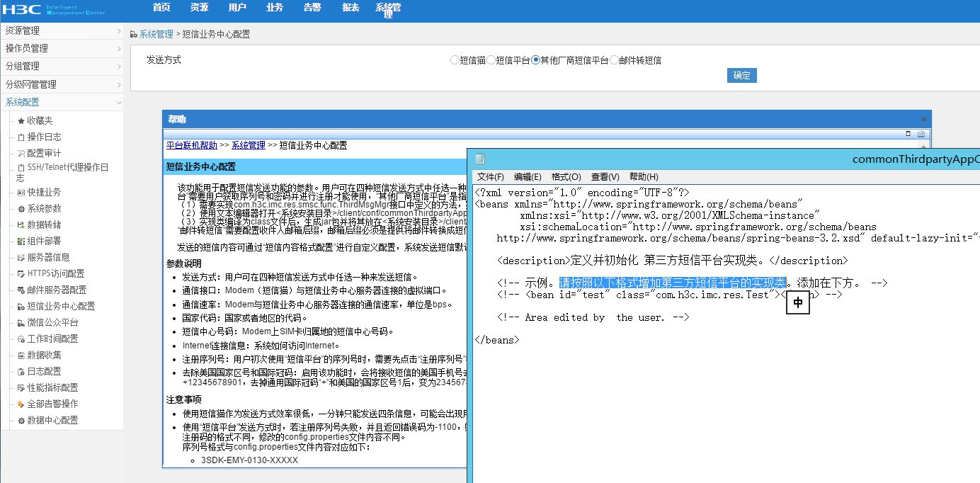The height and width of the screenshot is (483, 980).
Task: Click the icon beside 短信业务中心配置 in sidebar
Action: (21, 307)
